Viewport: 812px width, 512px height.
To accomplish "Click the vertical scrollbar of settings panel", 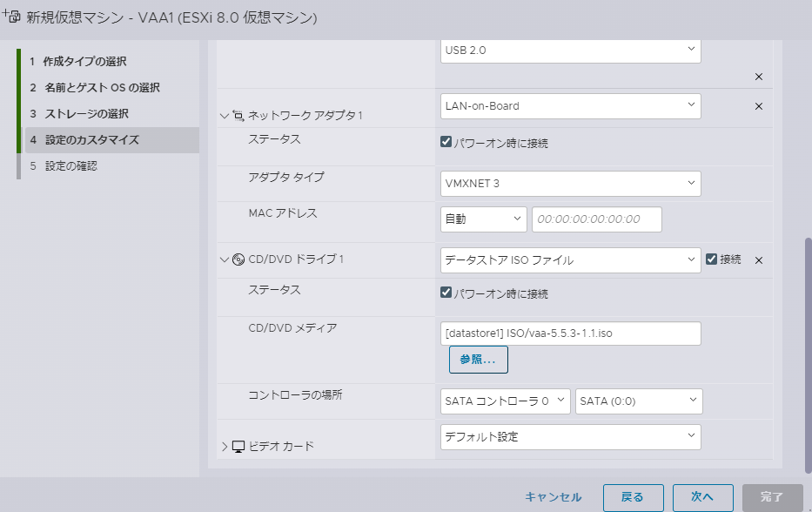I will (806, 348).
